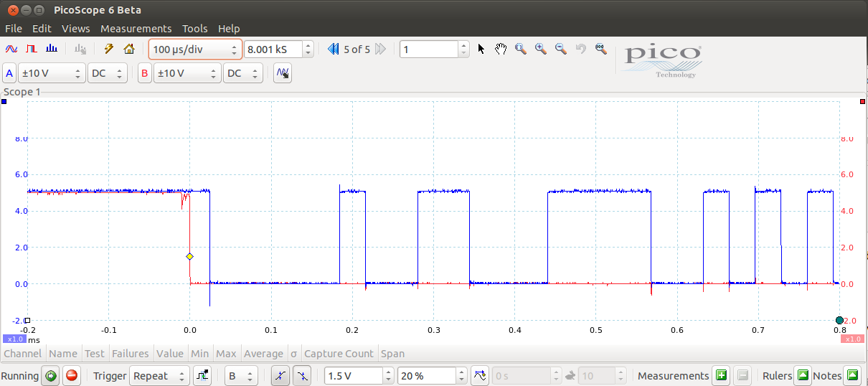
Task: Click the Home auto-setup icon
Action: [129, 49]
